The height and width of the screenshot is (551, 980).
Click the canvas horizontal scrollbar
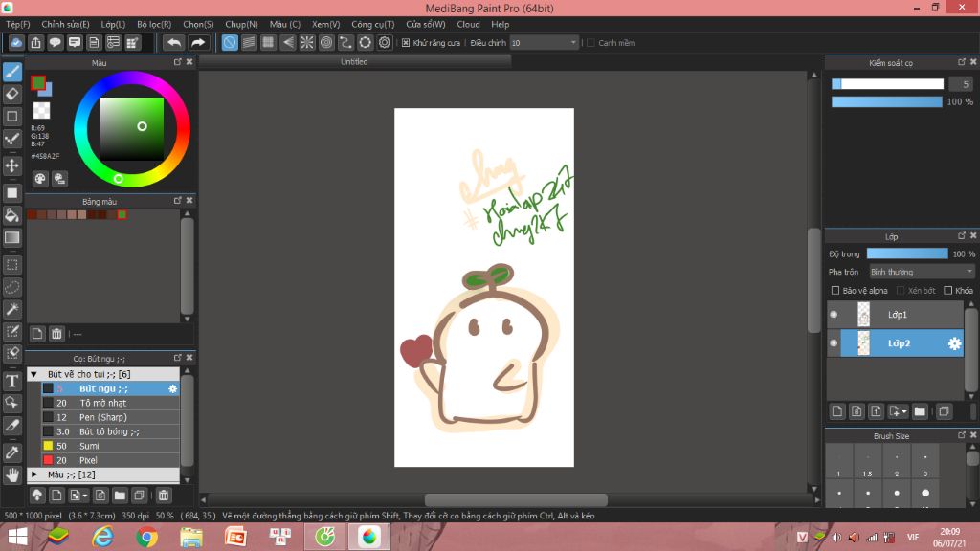coord(516,499)
